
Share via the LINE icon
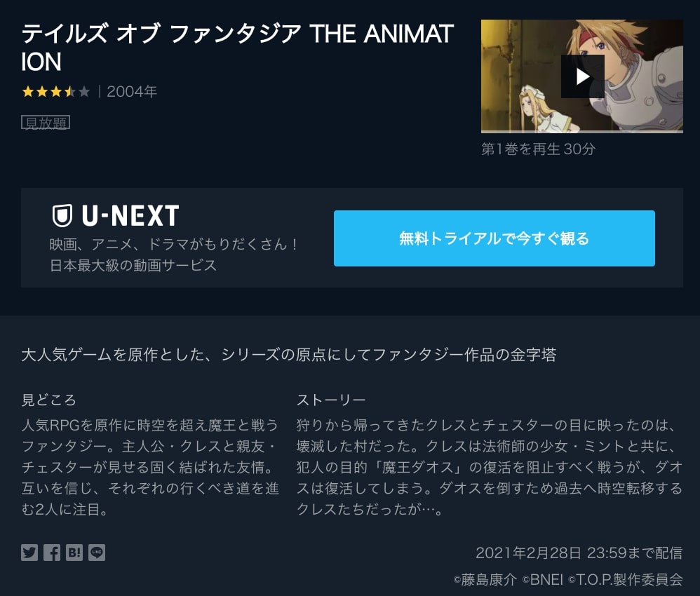(x=96, y=553)
